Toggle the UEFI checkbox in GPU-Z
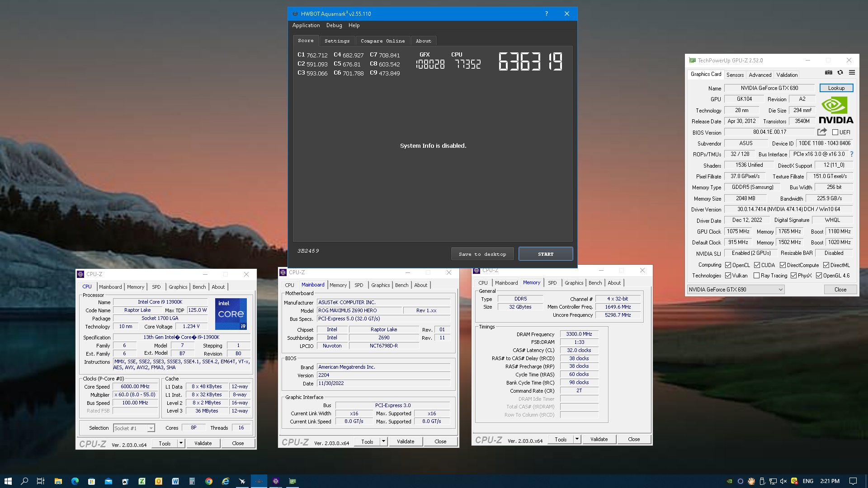The height and width of the screenshot is (488, 868). [x=835, y=132]
